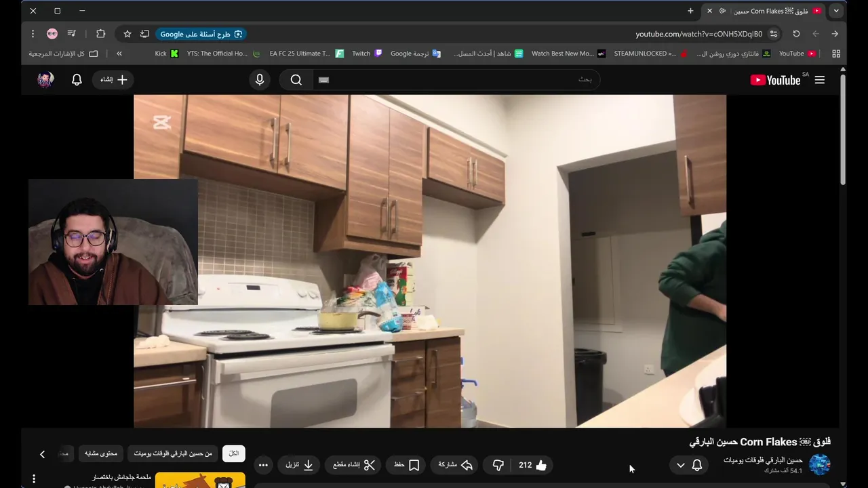Open YouTube notifications bell in header
Screen dimensions: 868x488
coord(77,80)
